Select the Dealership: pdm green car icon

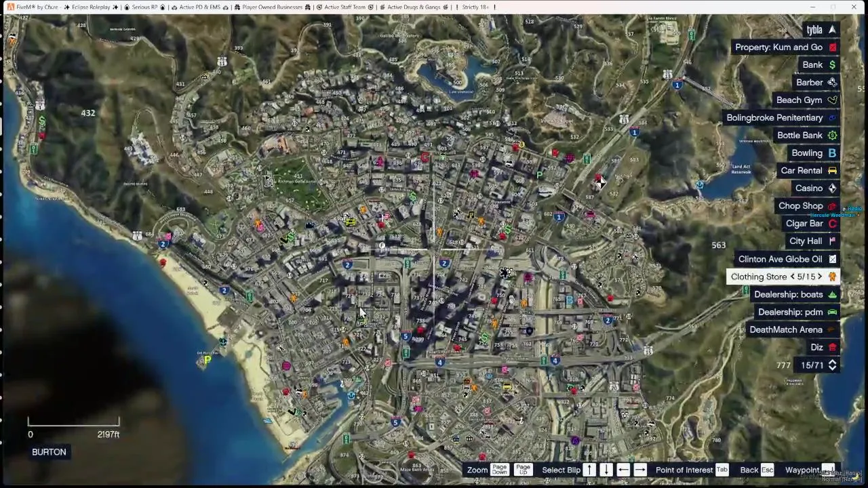(832, 312)
